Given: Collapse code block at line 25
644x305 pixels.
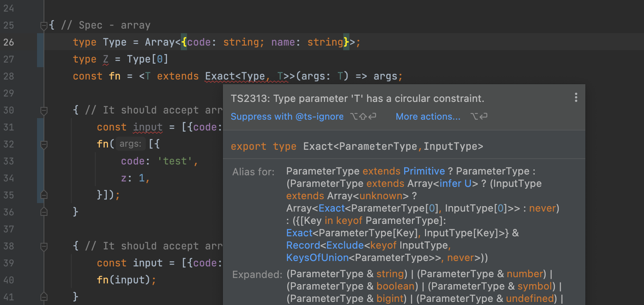Looking at the screenshot, I should point(44,25).
